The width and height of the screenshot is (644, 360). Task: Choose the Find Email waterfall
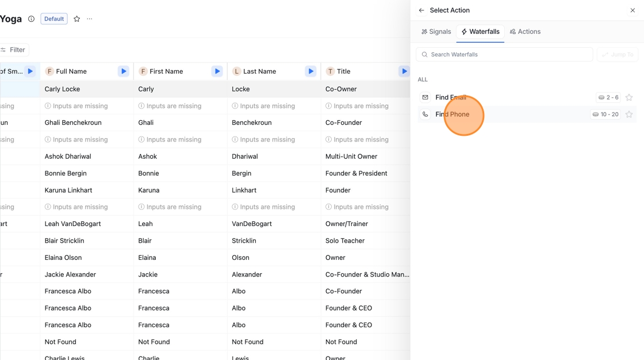527,97
